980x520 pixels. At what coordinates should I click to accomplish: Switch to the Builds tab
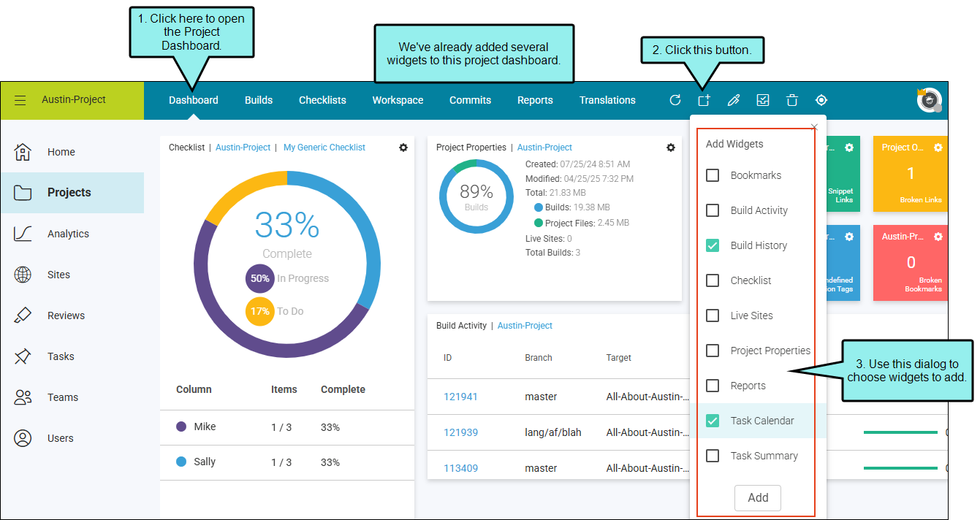[259, 100]
